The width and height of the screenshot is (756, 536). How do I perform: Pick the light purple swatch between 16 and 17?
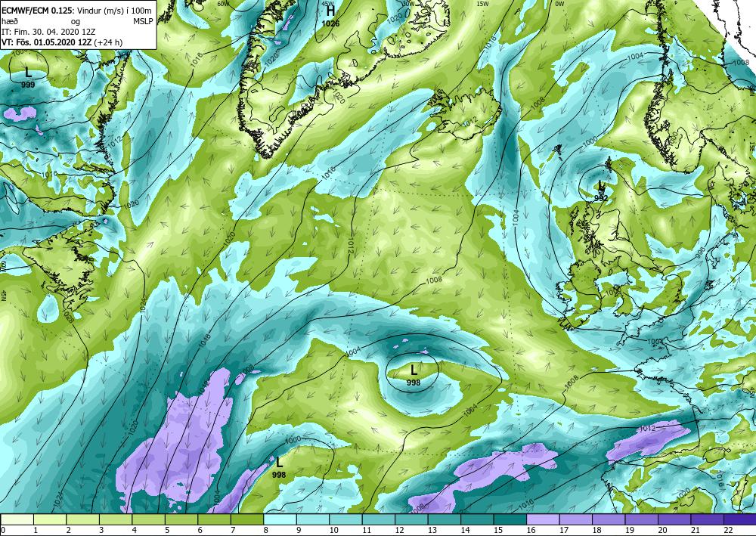pyautogui.click(x=542, y=519)
